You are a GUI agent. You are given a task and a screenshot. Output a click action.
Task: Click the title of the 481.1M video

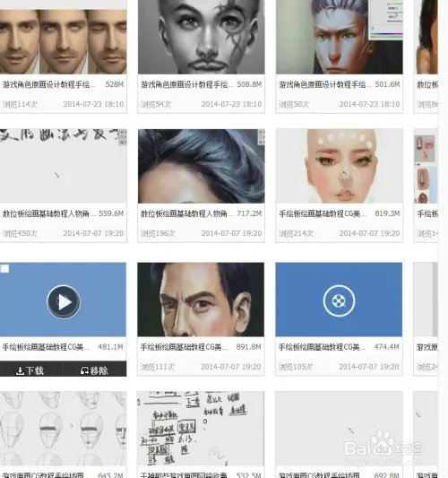point(46,347)
